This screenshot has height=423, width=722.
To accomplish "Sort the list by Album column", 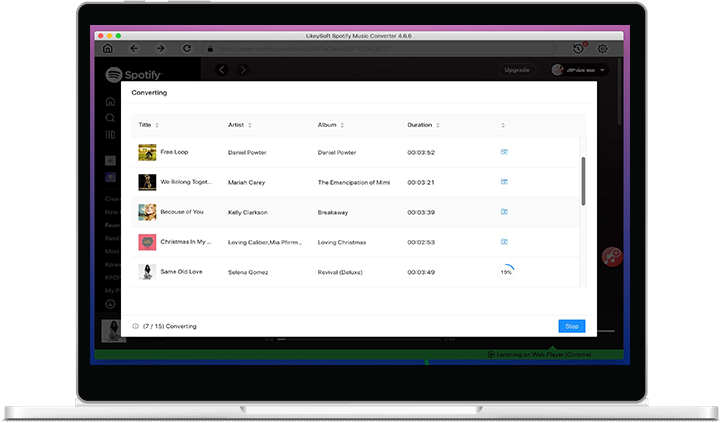I will coord(330,125).
